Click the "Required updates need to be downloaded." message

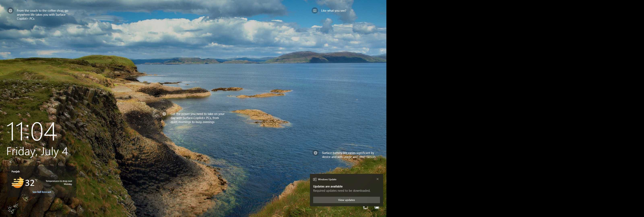pos(342,190)
